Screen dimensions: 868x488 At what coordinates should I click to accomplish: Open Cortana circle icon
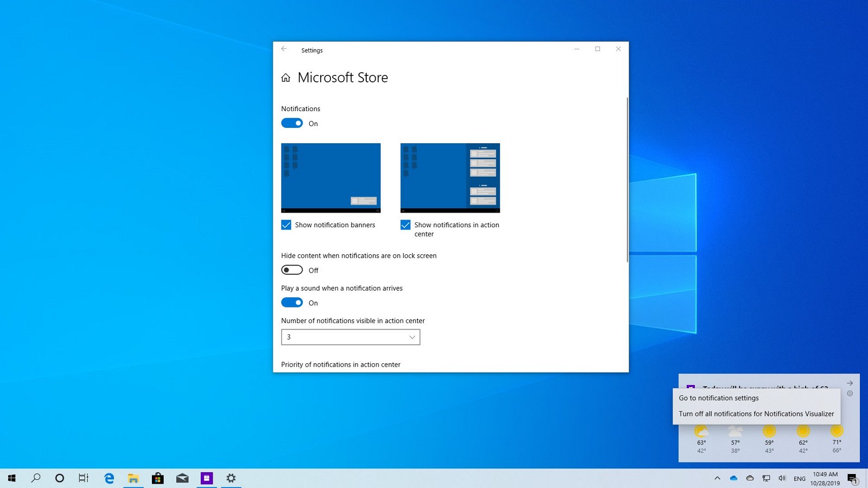coord(60,478)
